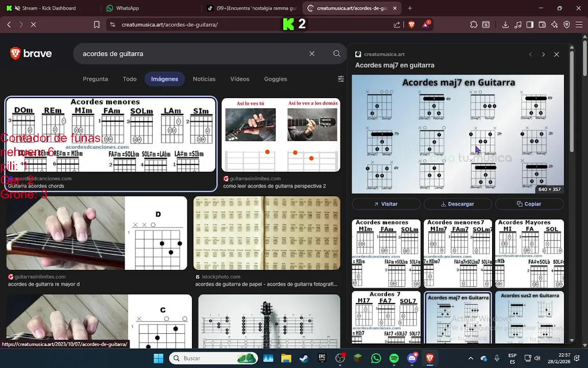Select the Goggles search category

(275, 79)
